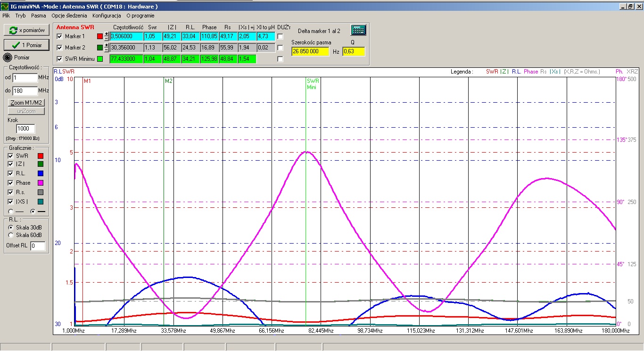Select the thin line style radio button

11,212
